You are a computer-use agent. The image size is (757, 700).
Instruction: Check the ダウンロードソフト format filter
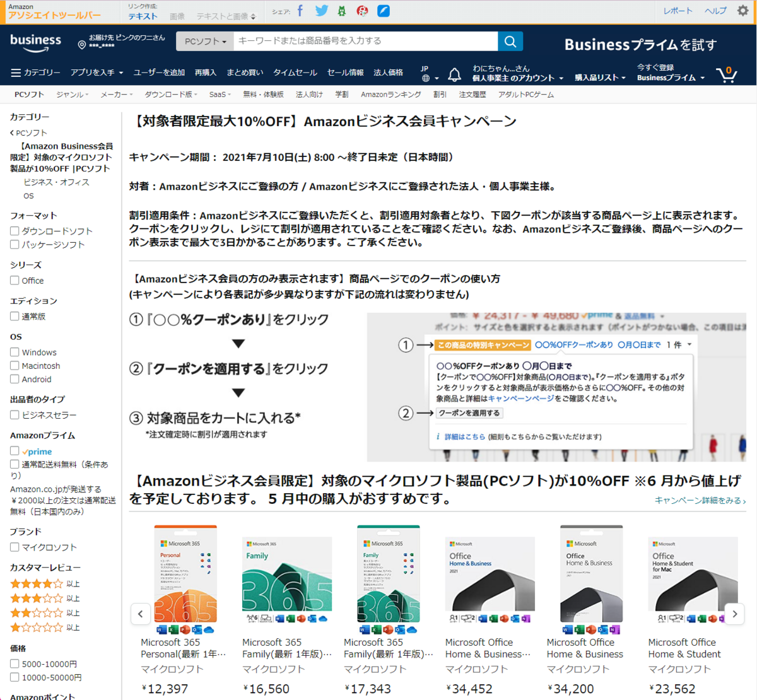[x=15, y=231]
